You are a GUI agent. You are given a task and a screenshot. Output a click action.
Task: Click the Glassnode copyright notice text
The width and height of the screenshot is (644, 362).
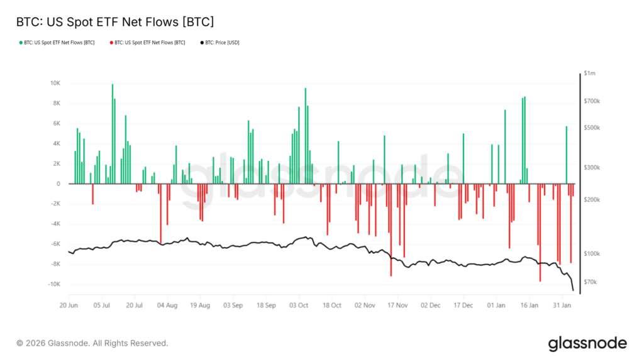[x=92, y=343]
